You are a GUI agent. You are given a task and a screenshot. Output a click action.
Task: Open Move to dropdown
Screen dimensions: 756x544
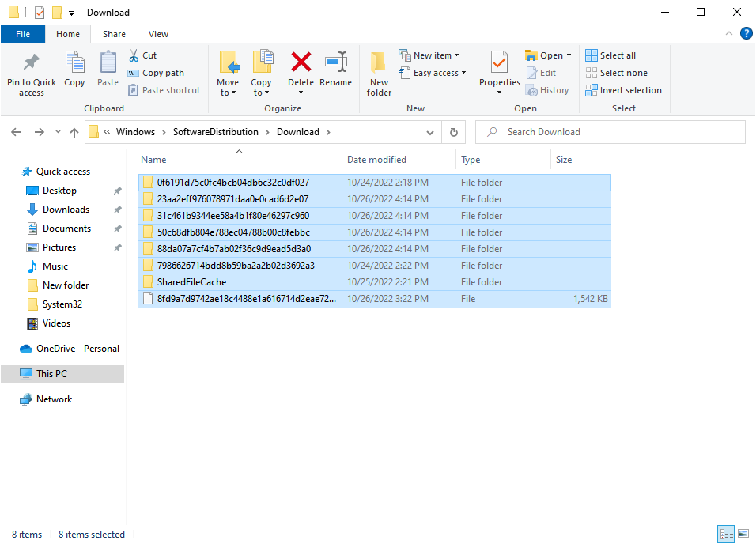(x=228, y=74)
